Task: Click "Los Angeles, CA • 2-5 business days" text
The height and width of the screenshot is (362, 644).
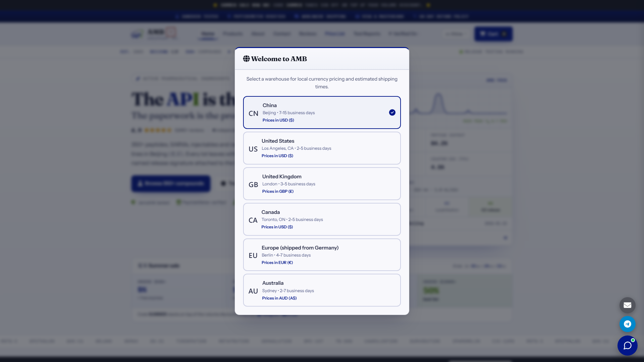Action: (x=296, y=148)
